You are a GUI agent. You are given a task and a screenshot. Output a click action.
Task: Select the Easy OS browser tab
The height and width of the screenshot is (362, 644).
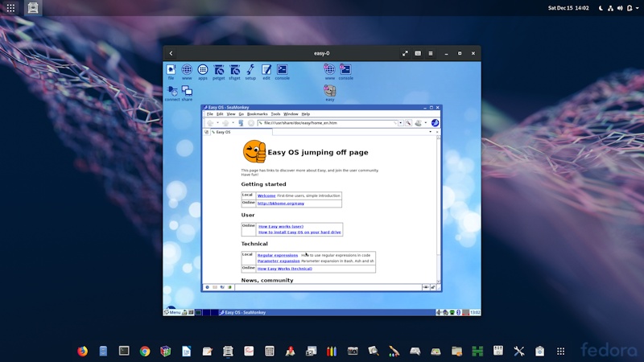coord(241,132)
